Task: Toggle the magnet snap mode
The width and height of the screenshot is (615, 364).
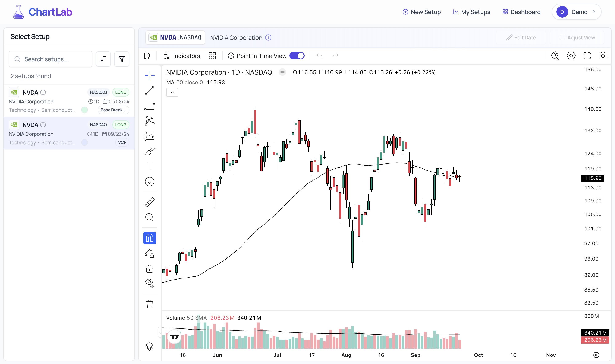Action: tap(149, 238)
